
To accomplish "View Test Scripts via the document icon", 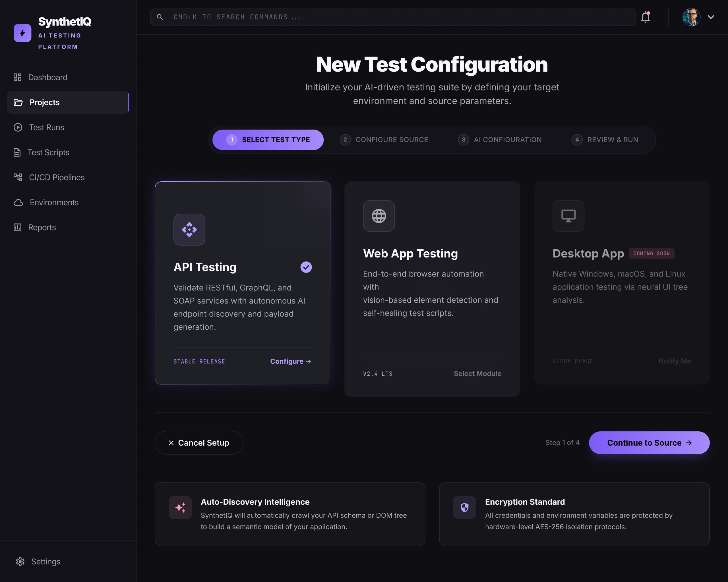I will click(18, 152).
